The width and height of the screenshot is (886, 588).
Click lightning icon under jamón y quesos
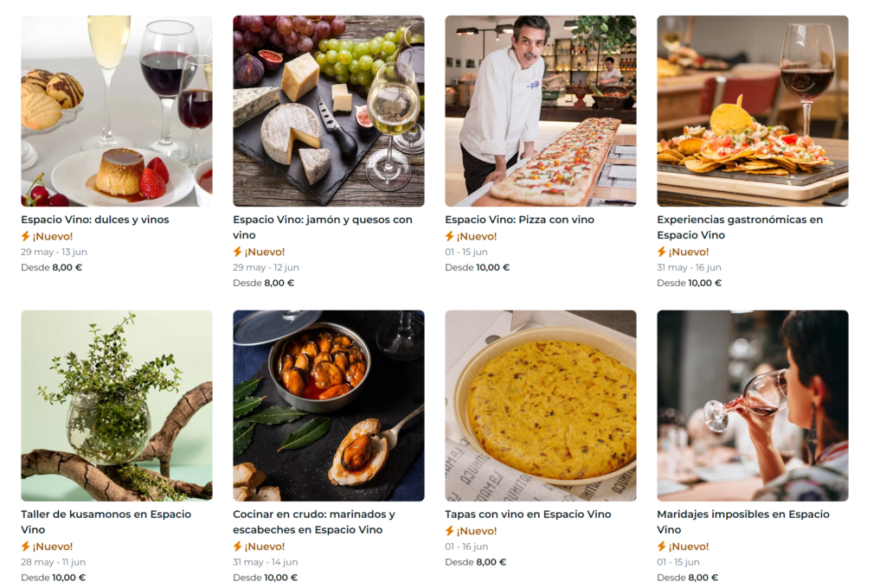pyautogui.click(x=238, y=252)
